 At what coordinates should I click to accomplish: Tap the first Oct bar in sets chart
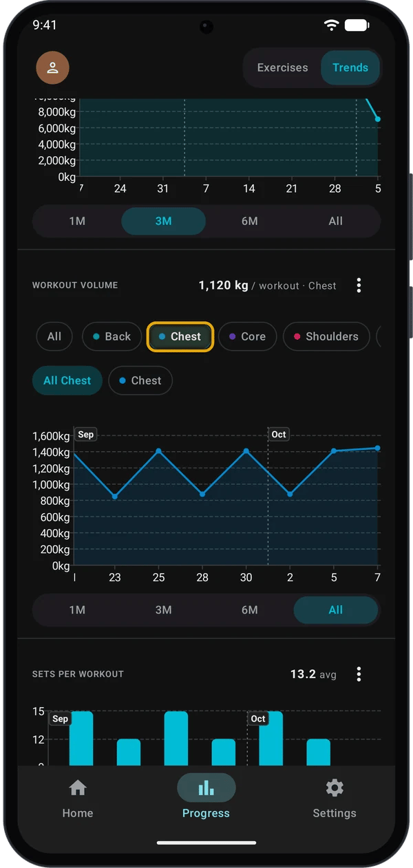[x=271, y=739]
